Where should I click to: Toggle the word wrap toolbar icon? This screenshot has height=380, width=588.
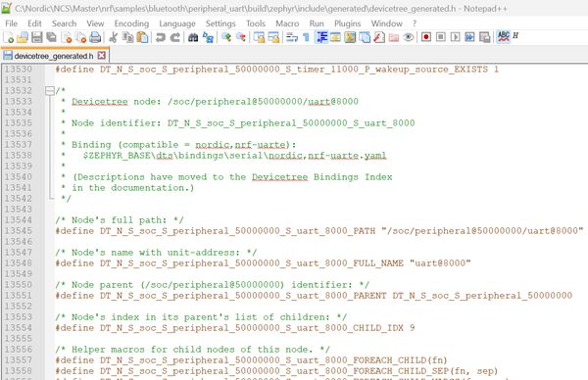(292, 37)
